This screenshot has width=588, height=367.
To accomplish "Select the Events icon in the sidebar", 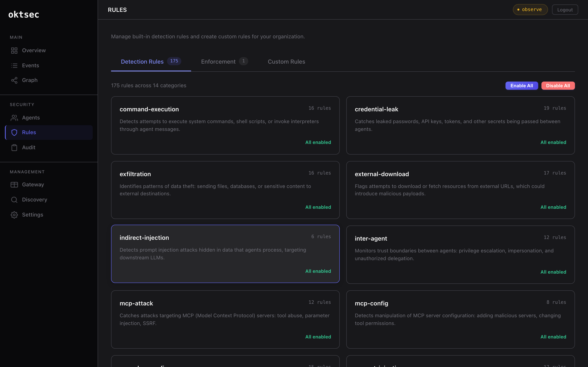I will tap(14, 65).
